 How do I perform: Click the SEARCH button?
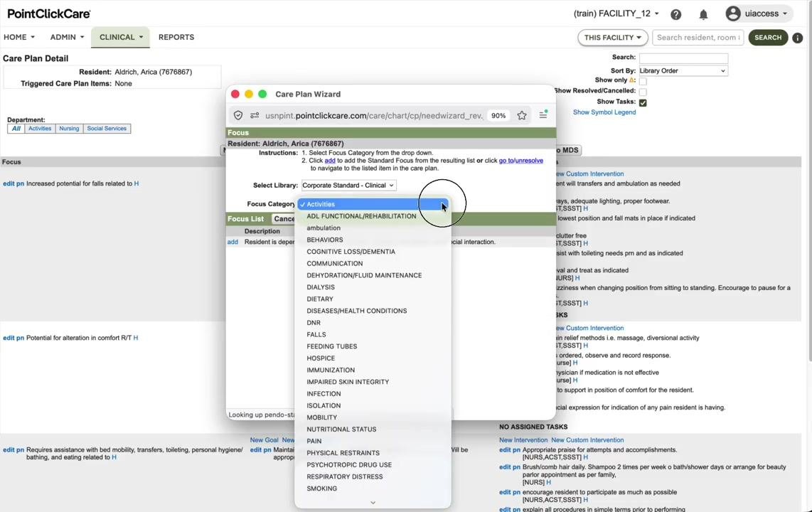pos(768,37)
